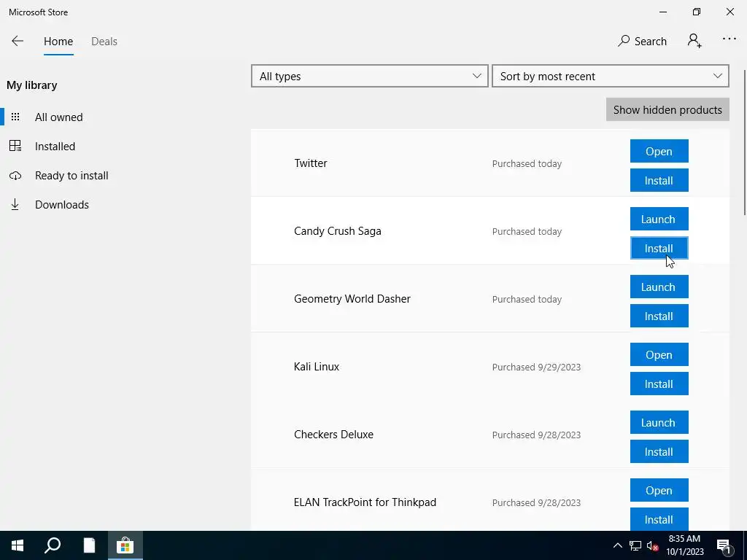Click the library list vertical scrollbar
747x560 pixels.
(x=744, y=143)
